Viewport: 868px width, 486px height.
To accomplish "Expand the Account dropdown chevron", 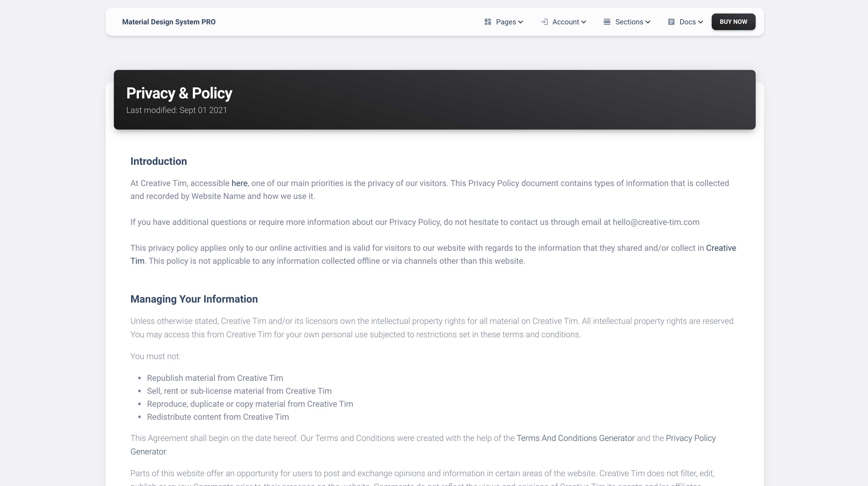I will pyautogui.click(x=584, y=22).
